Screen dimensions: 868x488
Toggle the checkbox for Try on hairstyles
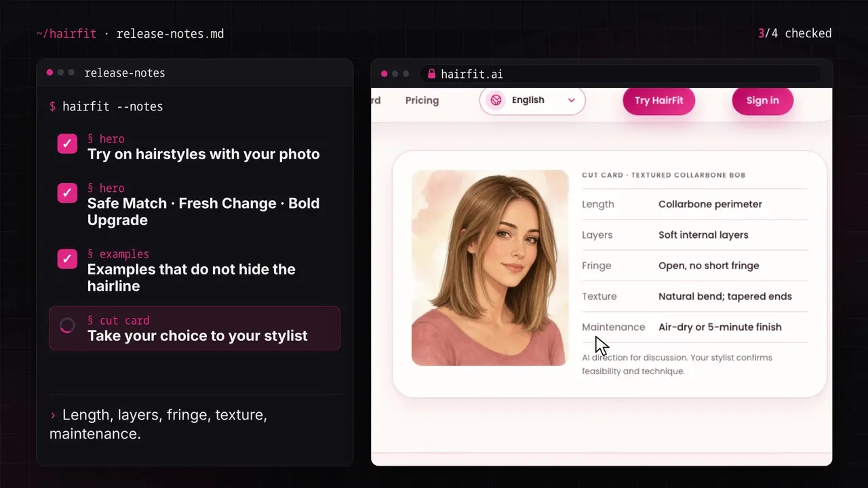click(x=67, y=144)
